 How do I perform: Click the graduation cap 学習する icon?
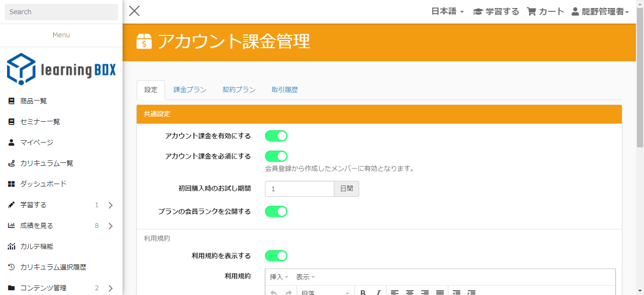coord(478,12)
